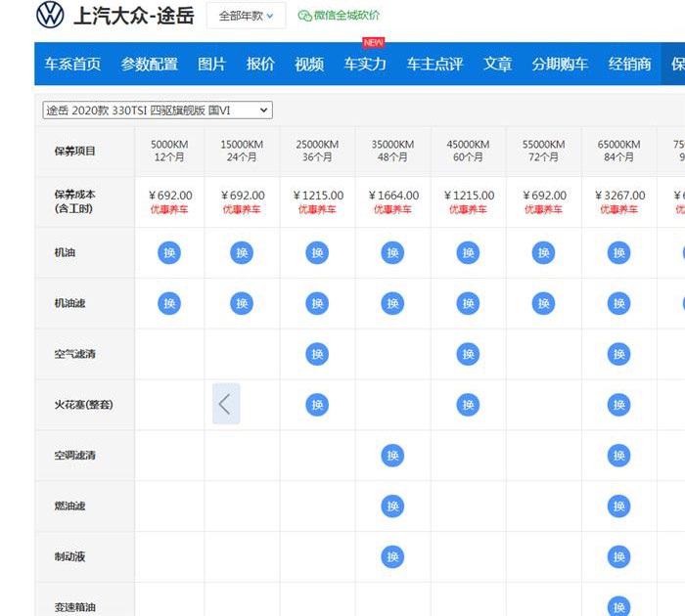Open the 分期购车 tab
The image size is (685, 616).
(x=560, y=65)
